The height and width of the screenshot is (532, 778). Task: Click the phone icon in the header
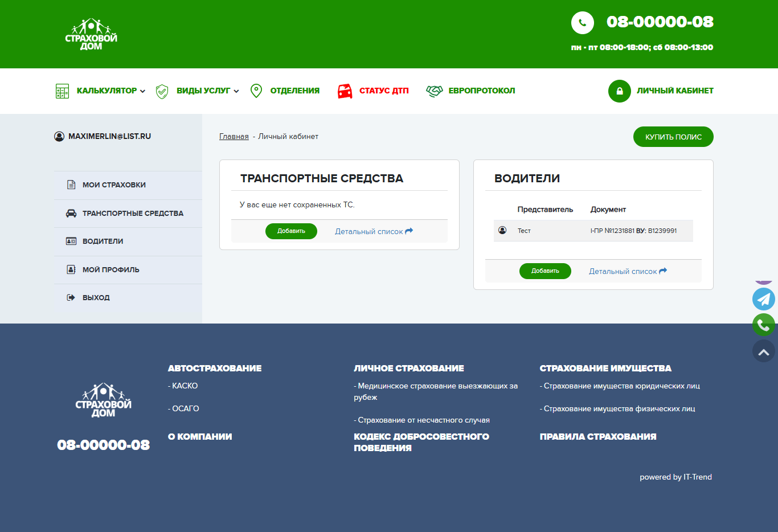click(583, 23)
